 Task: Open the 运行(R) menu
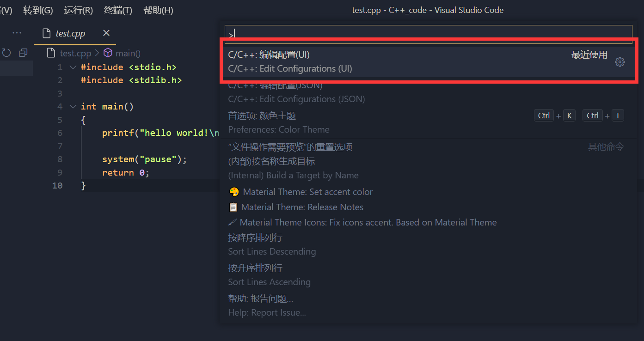[78, 10]
